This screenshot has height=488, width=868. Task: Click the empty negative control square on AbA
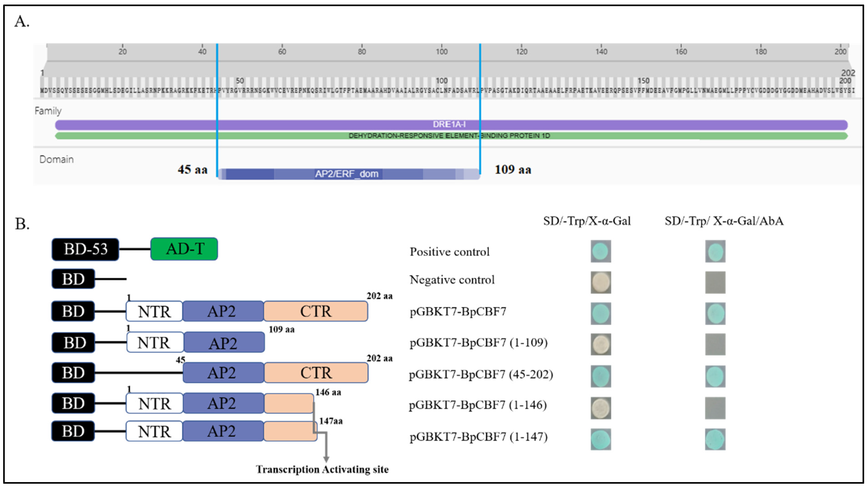tap(715, 282)
